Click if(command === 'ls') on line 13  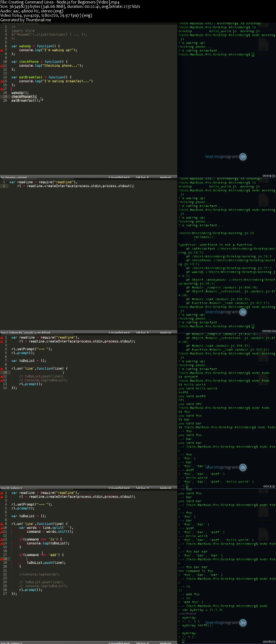pyautogui.click(x=40, y=539)
